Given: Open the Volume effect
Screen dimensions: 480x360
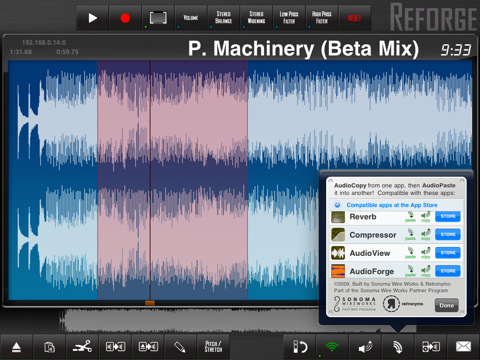Looking at the screenshot, I should pyautogui.click(x=191, y=18).
